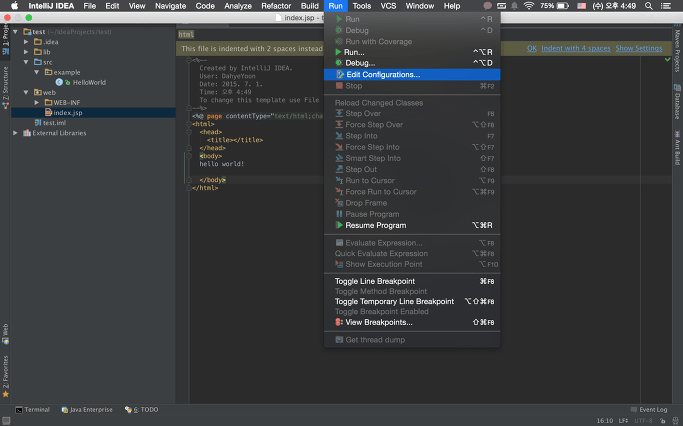Click the 'Indent with 4 spaces' link
The height and width of the screenshot is (426, 683).
pos(576,48)
